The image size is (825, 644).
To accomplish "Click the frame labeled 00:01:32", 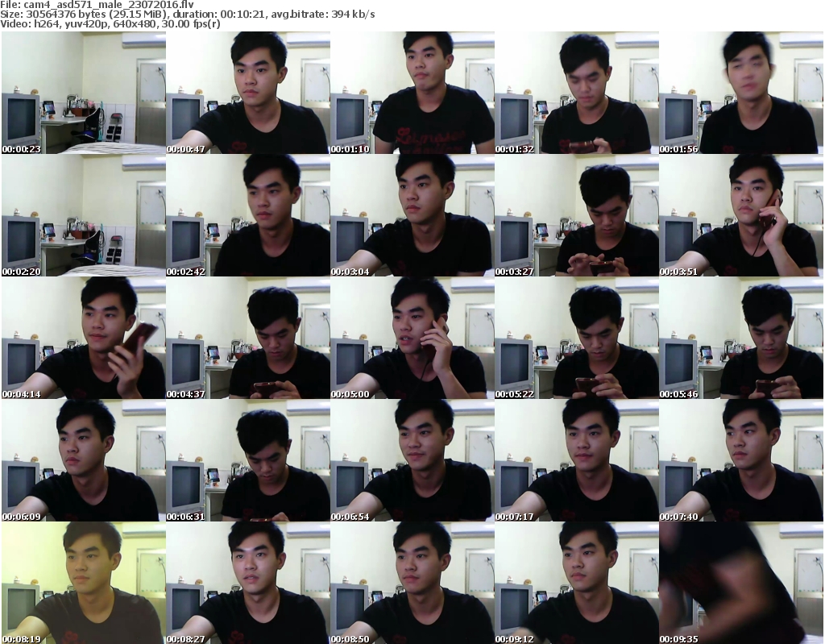I will 577,93.
